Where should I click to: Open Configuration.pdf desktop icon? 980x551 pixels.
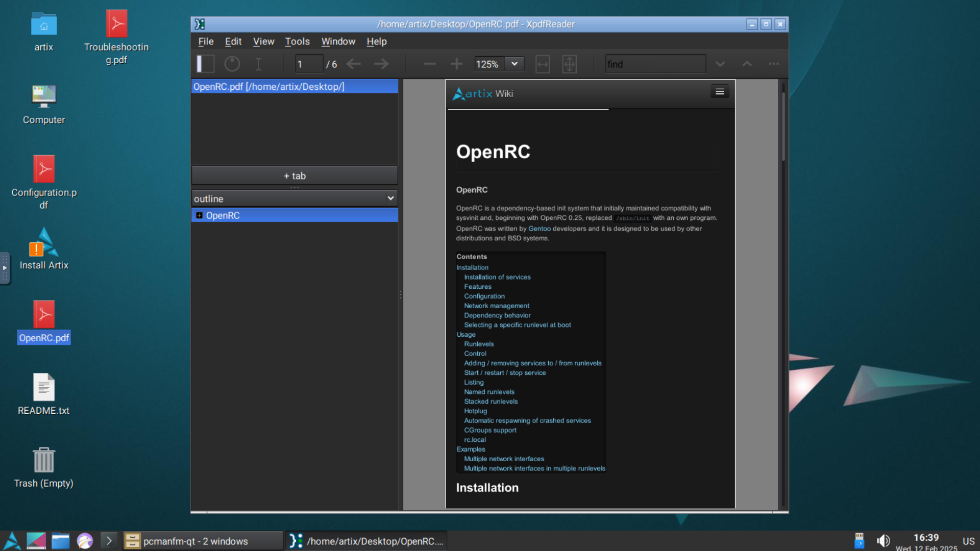point(44,183)
